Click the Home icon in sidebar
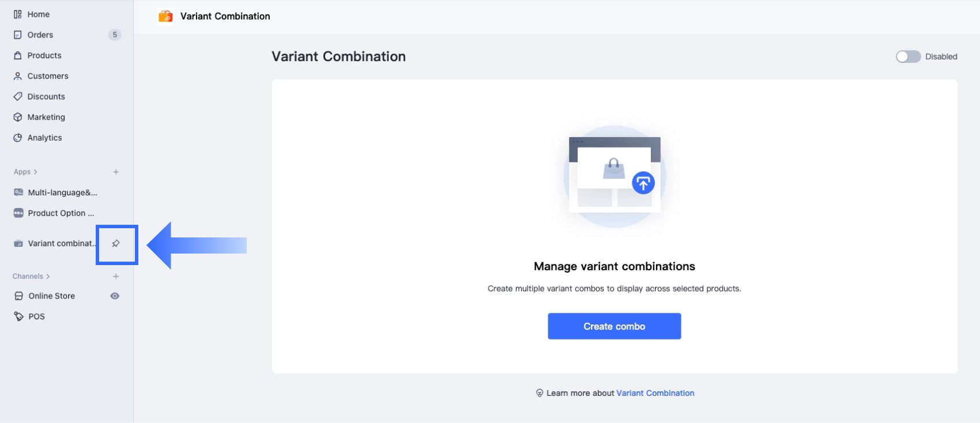The image size is (980, 423). point(18,14)
